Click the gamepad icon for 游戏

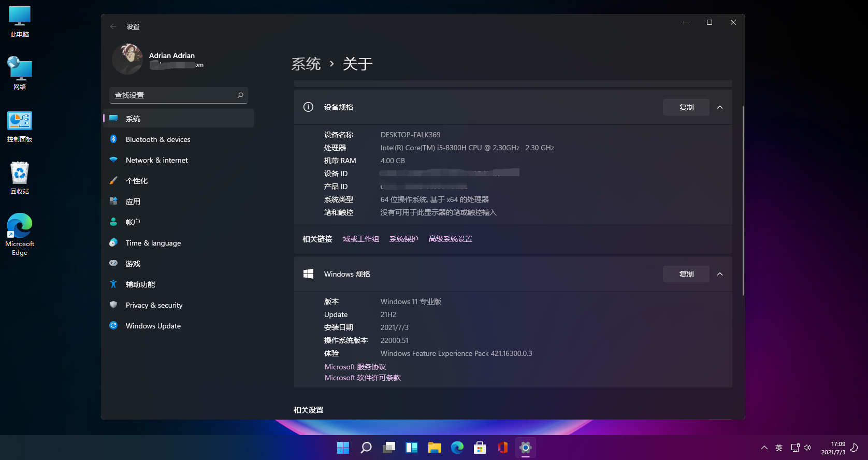113,263
